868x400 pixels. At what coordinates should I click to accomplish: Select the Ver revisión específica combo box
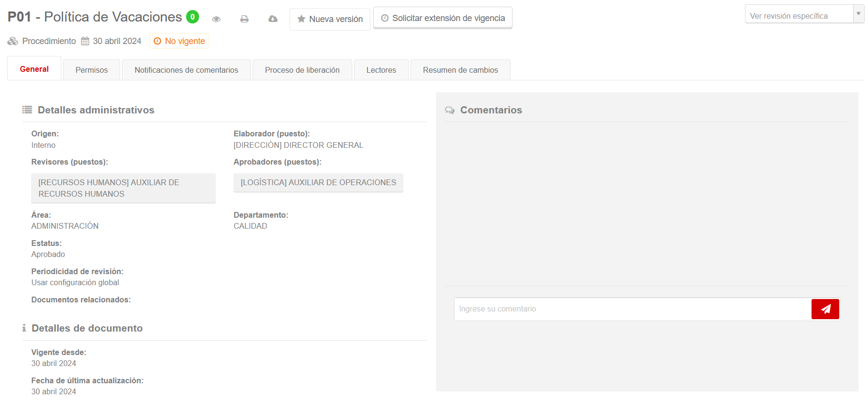click(x=799, y=16)
